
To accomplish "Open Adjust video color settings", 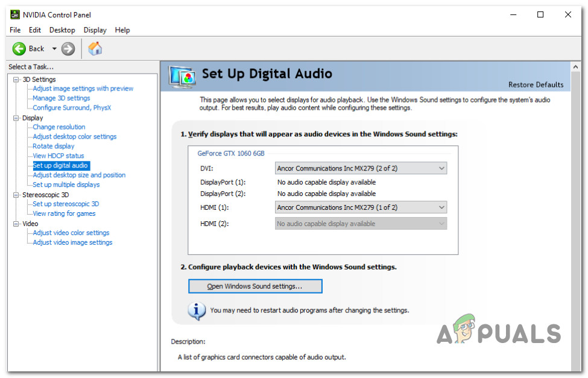I will tap(71, 233).
